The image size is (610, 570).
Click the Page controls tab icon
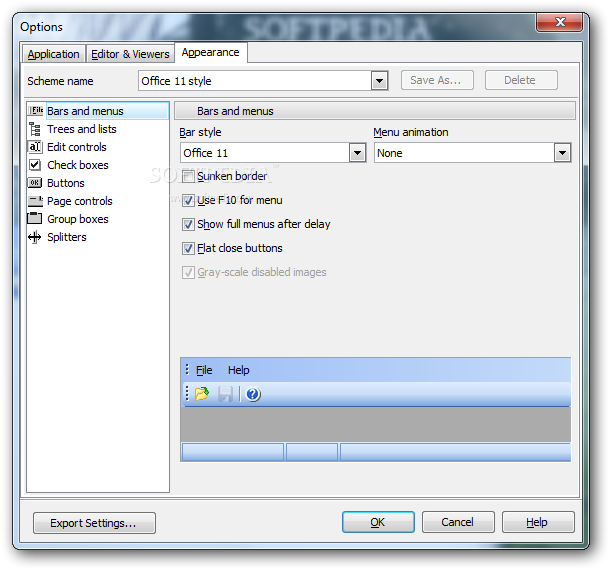click(35, 201)
